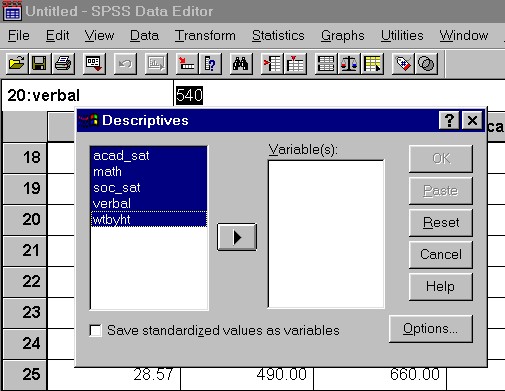This screenshot has height=391, width=505.
Task: Click the Reset button
Action: click(441, 222)
